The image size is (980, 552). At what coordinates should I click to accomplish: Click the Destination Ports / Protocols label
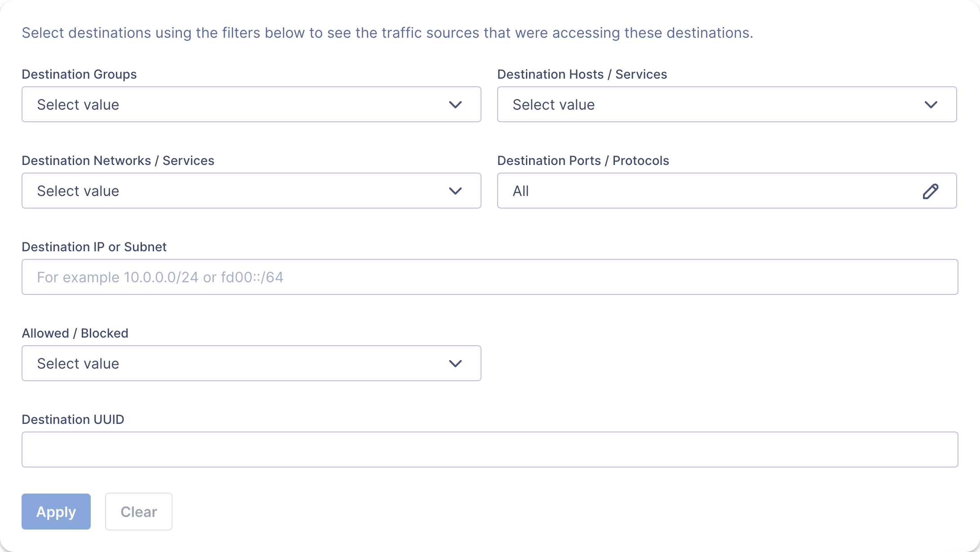(583, 160)
